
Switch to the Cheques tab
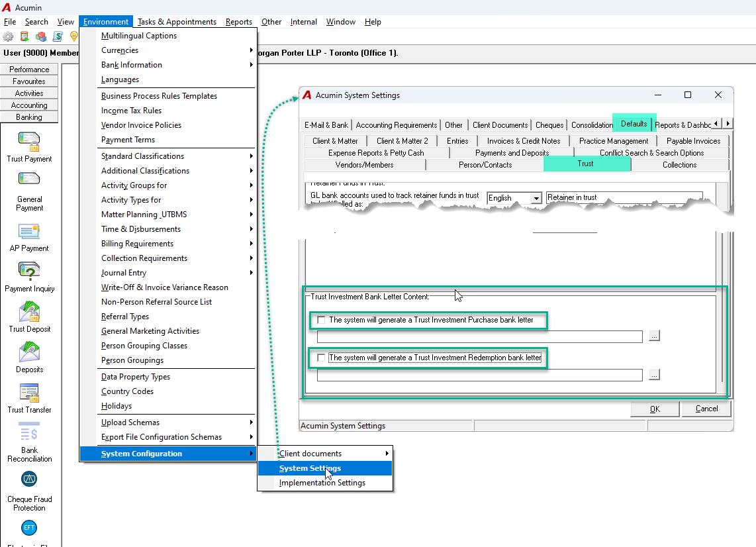[x=549, y=125]
